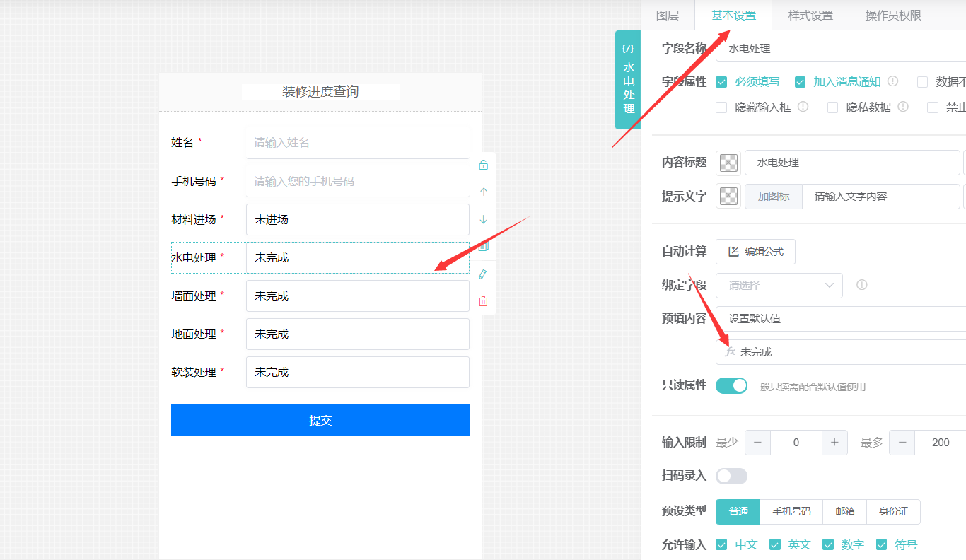966x560 pixels.
Task: Click info icon next to 隐私数据
Action: click(903, 107)
